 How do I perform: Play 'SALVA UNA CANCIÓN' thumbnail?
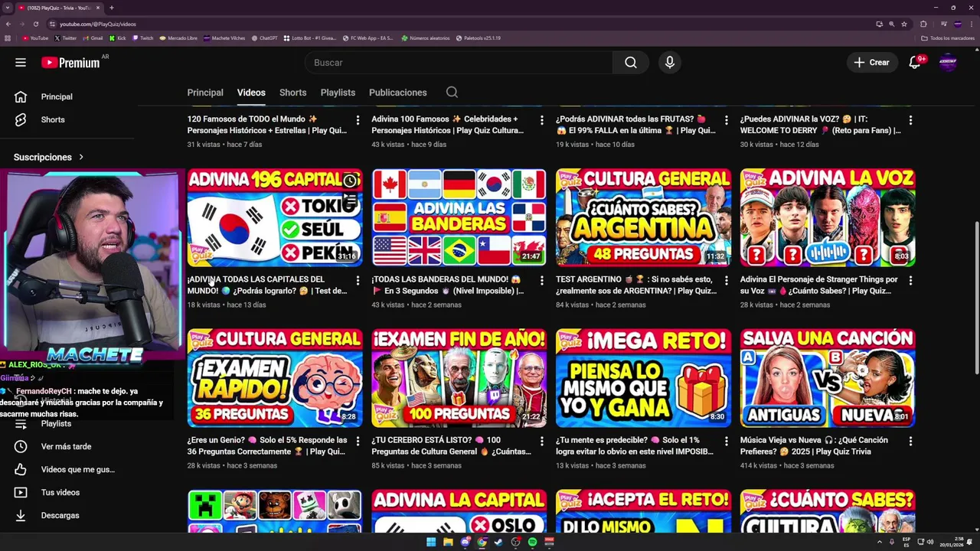coord(828,378)
